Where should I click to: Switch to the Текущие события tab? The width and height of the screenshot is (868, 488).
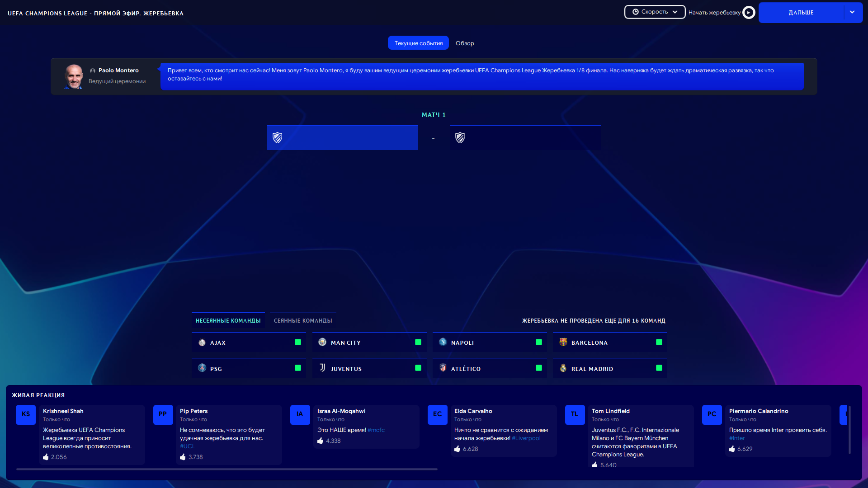(x=418, y=43)
